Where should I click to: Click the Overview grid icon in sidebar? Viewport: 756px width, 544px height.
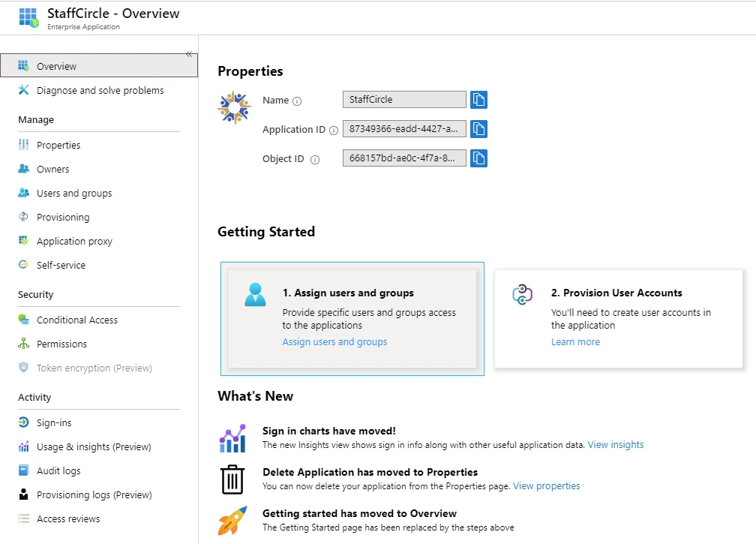click(x=23, y=65)
